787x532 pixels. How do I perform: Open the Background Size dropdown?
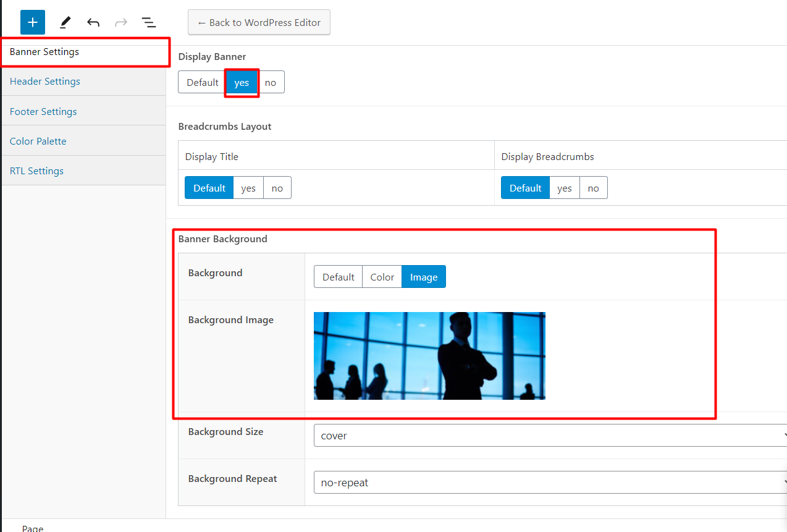click(x=552, y=436)
